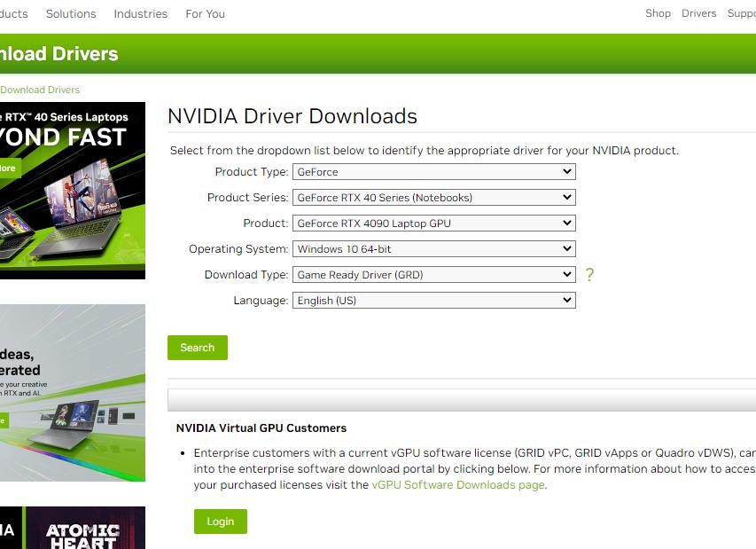Click the green Search button

197,348
